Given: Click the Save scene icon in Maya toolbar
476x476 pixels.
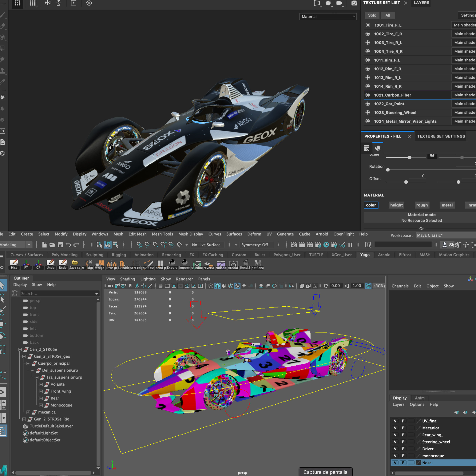Looking at the screenshot, I should click(x=60, y=245).
